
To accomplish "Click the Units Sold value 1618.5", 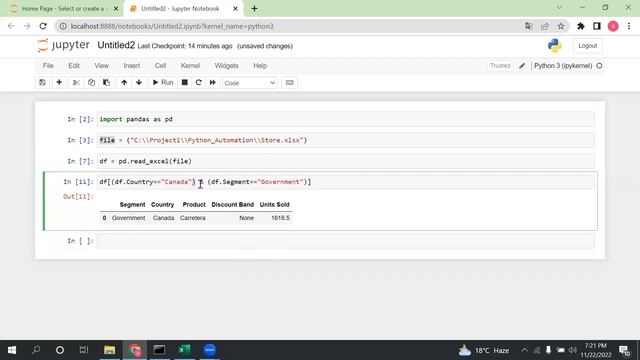I will point(280,218).
